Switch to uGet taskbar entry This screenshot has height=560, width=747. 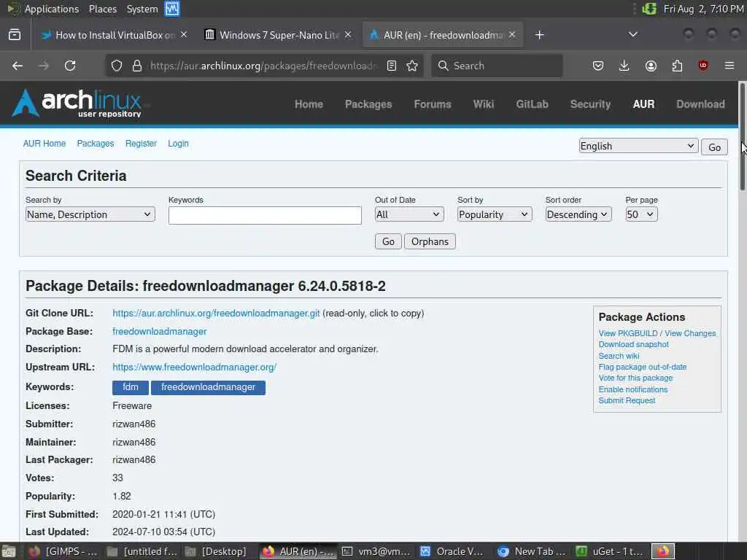click(x=610, y=551)
